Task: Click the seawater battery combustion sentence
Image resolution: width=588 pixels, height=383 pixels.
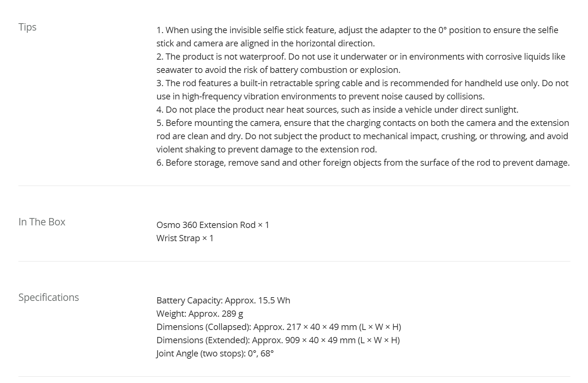Action: click(x=278, y=70)
